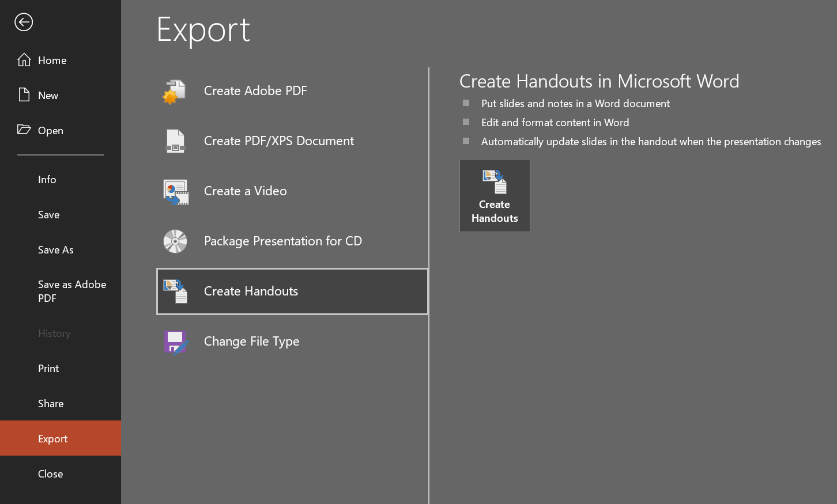This screenshot has height=504, width=837.
Task: Click the Home icon in the sidebar
Action: pyautogui.click(x=25, y=60)
